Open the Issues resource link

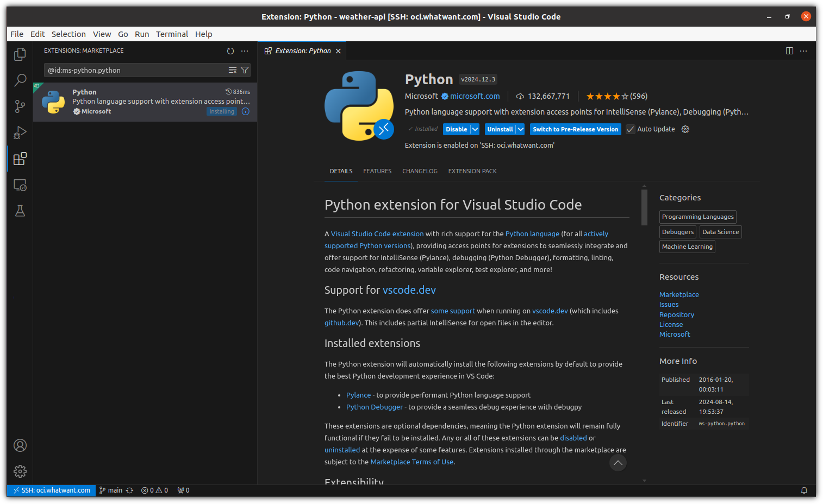point(669,305)
